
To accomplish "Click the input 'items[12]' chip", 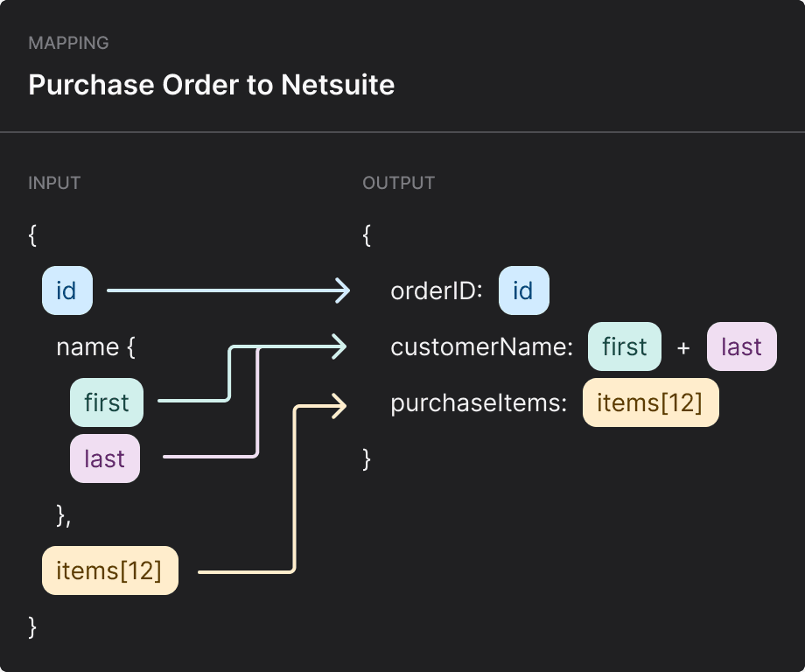I will tap(110, 570).
